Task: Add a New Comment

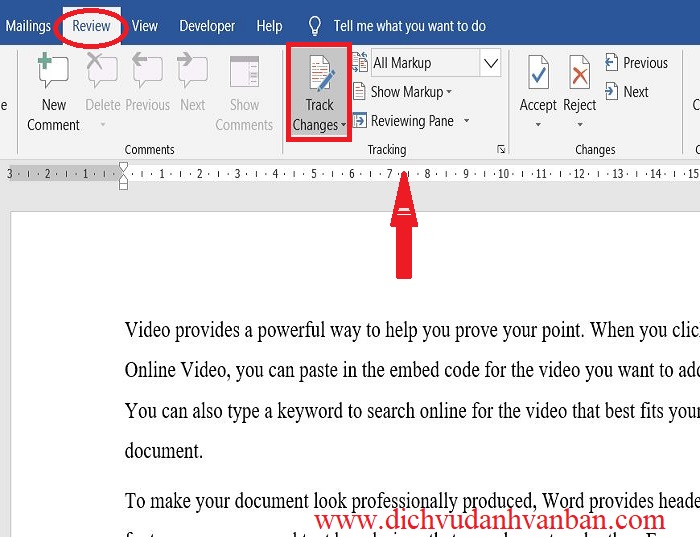Action: point(53,93)
